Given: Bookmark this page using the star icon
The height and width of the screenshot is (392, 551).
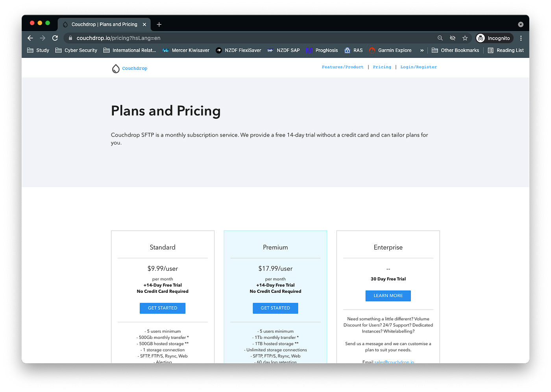Looking at the screenshot, I should coord(465,38).
